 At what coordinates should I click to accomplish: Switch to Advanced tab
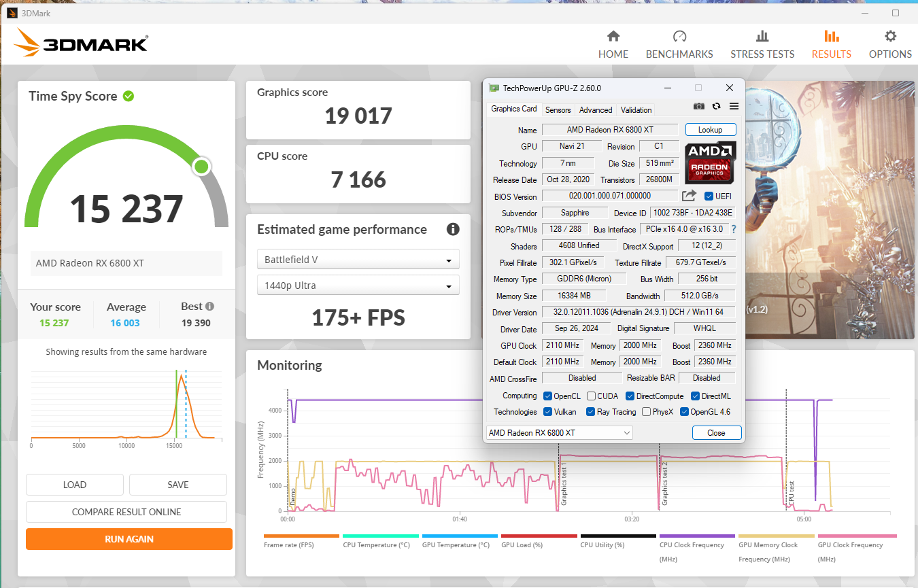click(x=596, y=109)
